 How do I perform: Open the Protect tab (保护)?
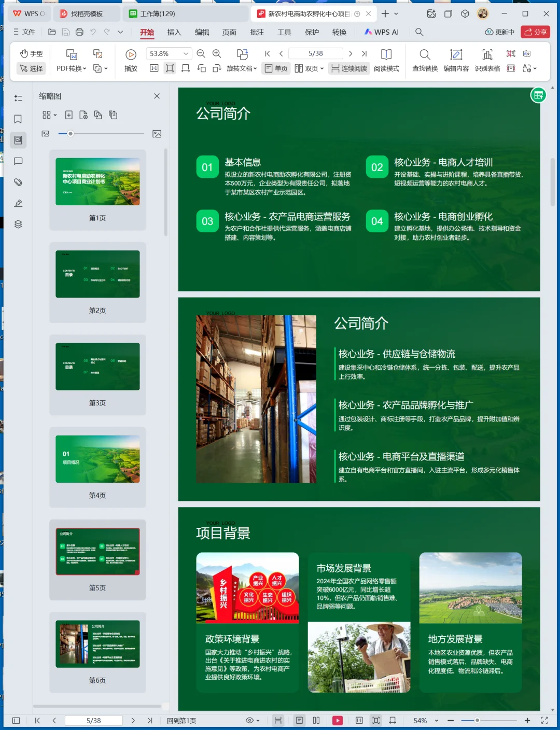(312, 32)
